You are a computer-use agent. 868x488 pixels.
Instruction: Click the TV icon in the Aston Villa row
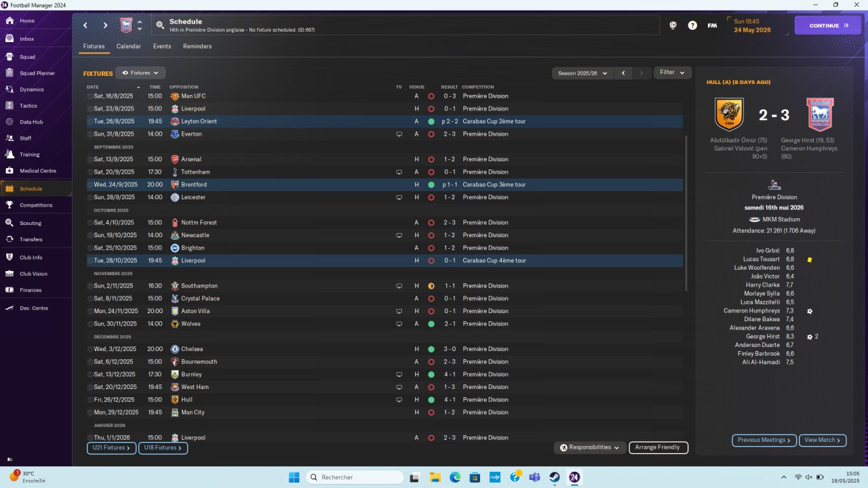[399, 311]
